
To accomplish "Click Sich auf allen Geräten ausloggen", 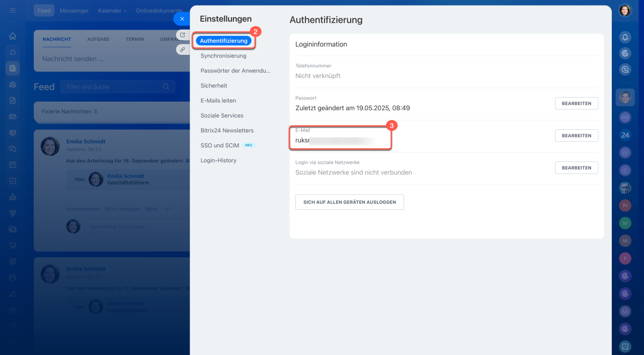I will coord(350,202).
